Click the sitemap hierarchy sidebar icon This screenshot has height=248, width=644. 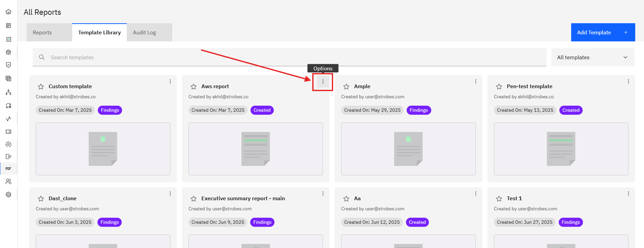(x=8, y=92)
